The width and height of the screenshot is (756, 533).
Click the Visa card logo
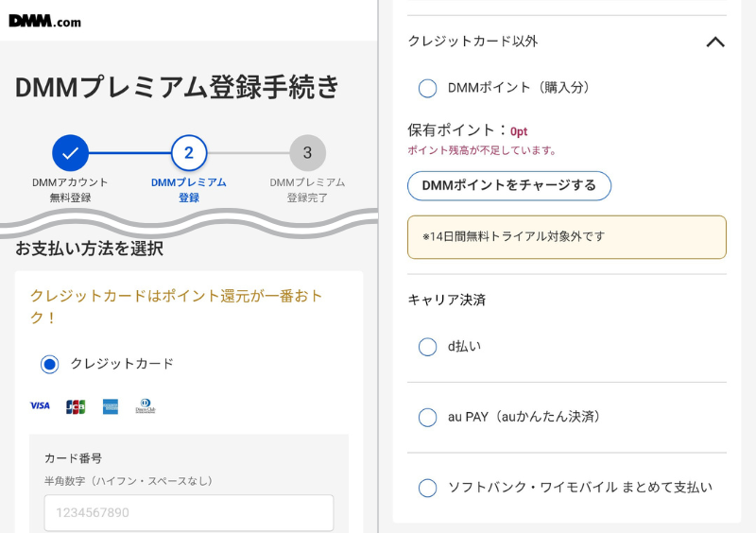point(40,405)
